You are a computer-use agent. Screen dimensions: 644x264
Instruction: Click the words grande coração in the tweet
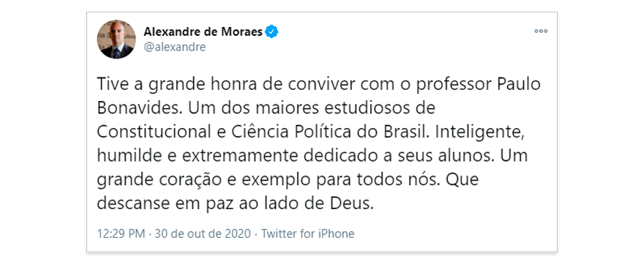165,181
